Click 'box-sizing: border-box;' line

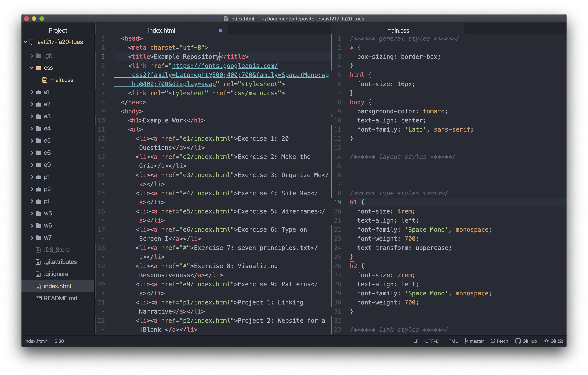coord(399,57)
